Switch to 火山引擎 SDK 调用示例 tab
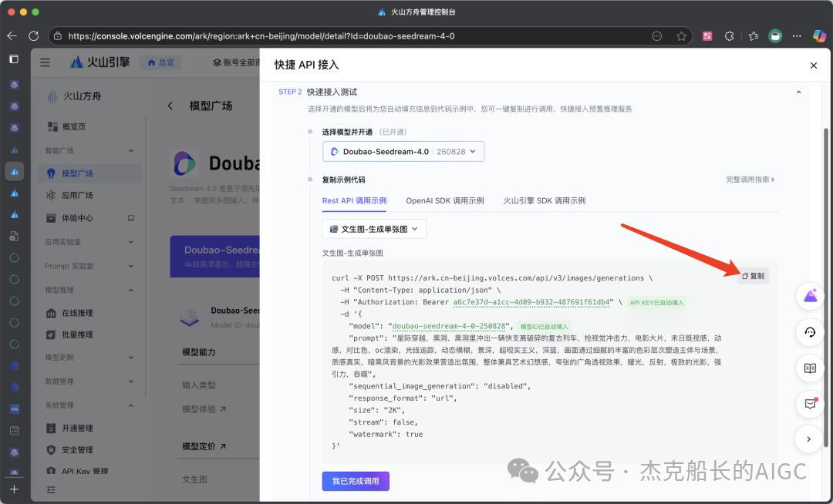This screenshot has height=504, width=833. point(544,200)
